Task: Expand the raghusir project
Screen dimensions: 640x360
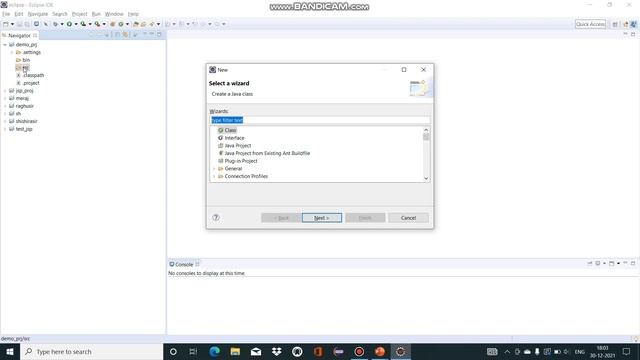Action: pyautogui.click(x=5, y=106)
